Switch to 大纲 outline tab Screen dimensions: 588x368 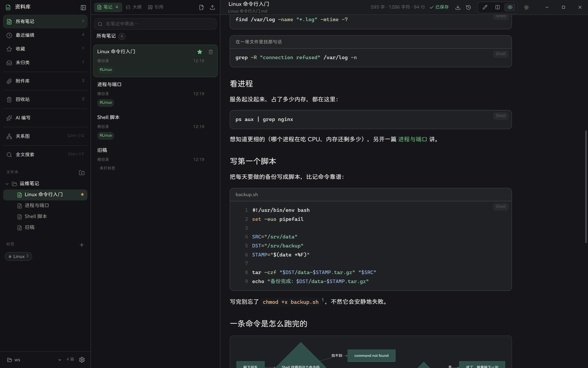click(x=133, y=7)
